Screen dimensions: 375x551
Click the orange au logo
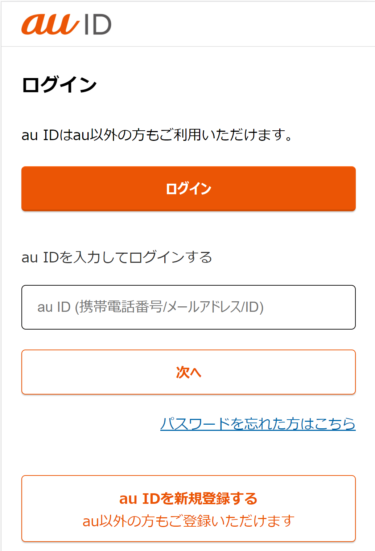[50, 25]
